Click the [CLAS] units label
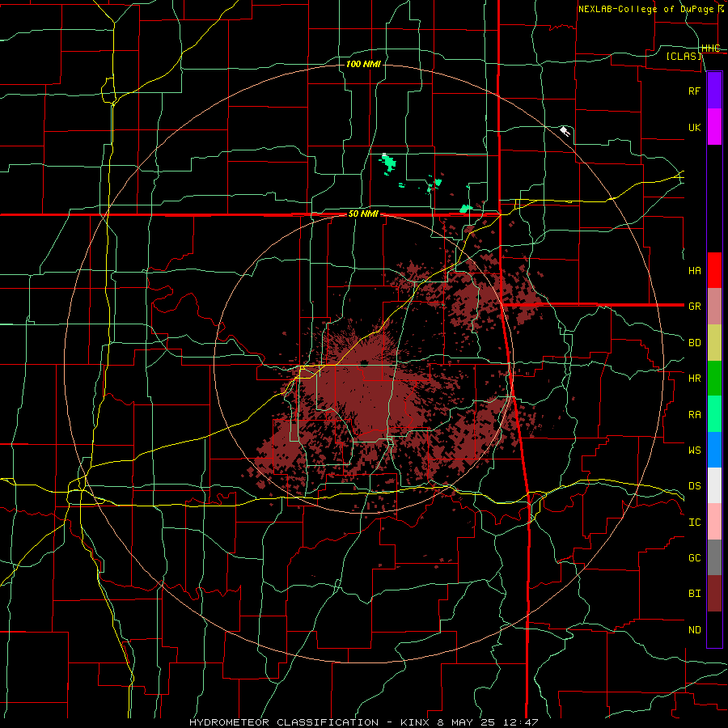728x728 pixels. (684, 56)
